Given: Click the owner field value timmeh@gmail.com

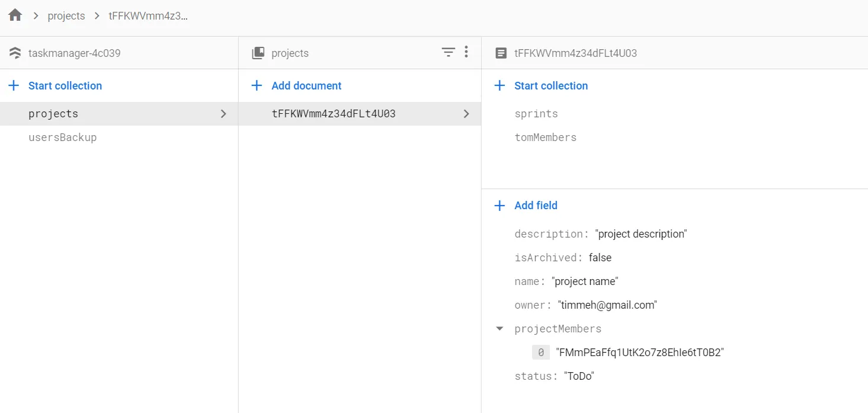Looking at the screenshot, I should (x=607, y=305).
